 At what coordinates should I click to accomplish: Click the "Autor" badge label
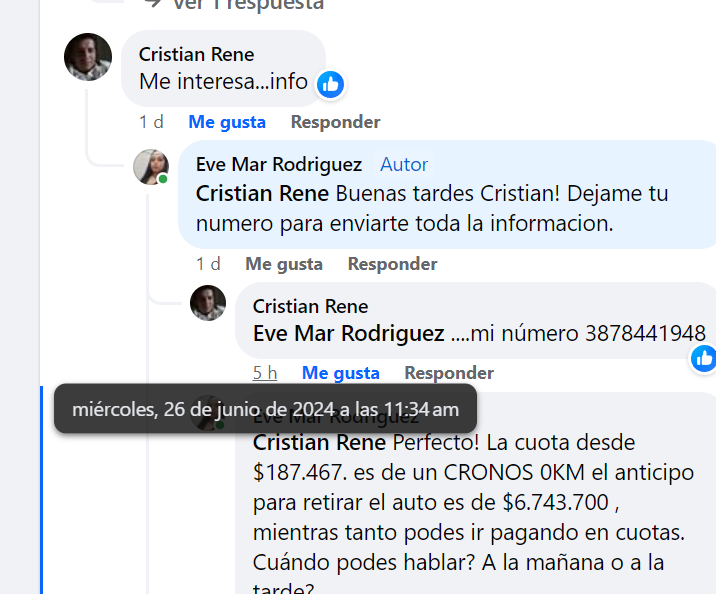click(x=404, y=164)
